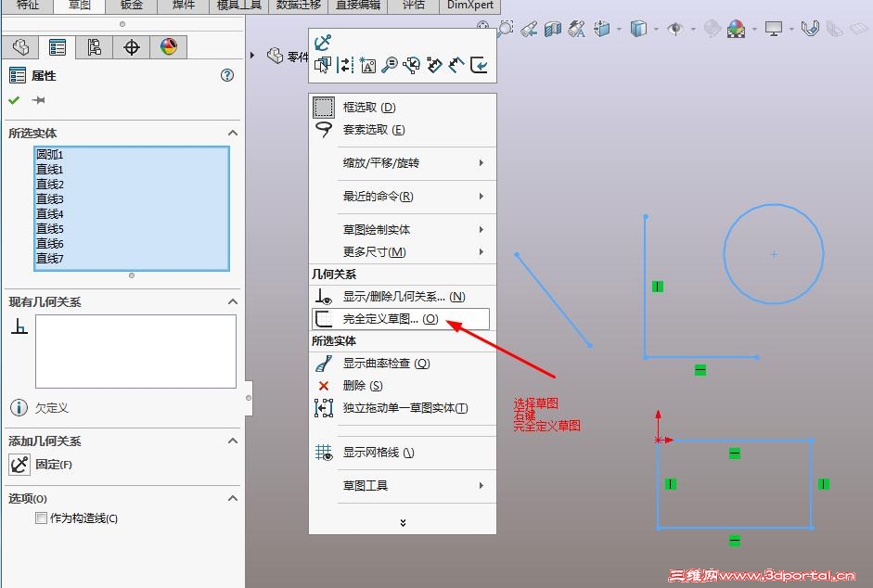Click the help question mark in 属性 panel
Image resolution: width=873 pixels, height=588 pixels.
[227, 75]
